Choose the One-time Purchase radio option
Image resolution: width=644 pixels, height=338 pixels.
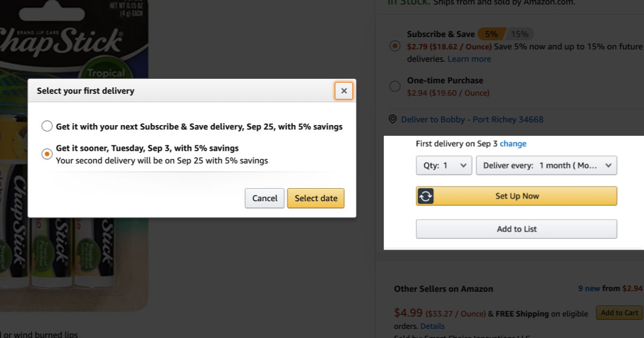[x=395, y=86]
